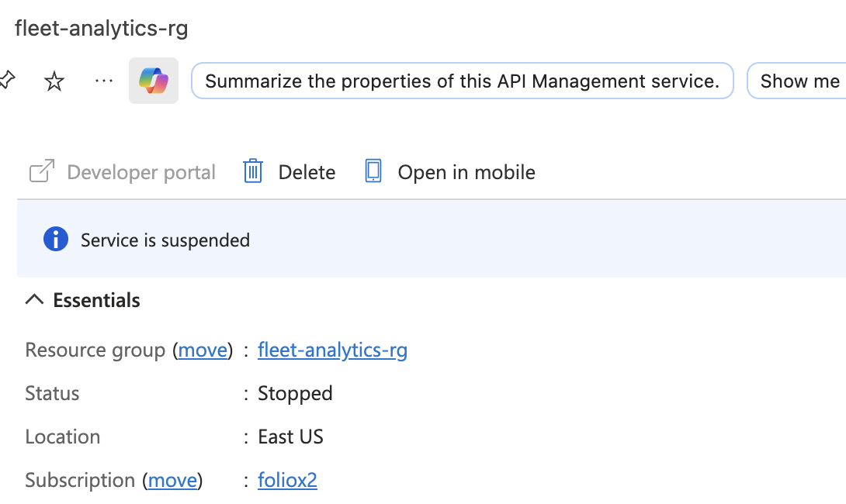Select 'Summarize the properties' Copilot suggestion

(463, 81)
